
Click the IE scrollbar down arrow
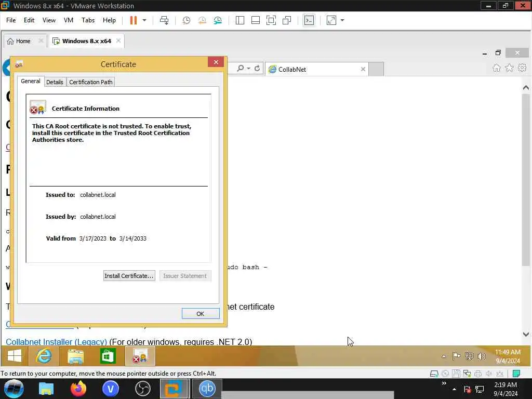(526, 334)
